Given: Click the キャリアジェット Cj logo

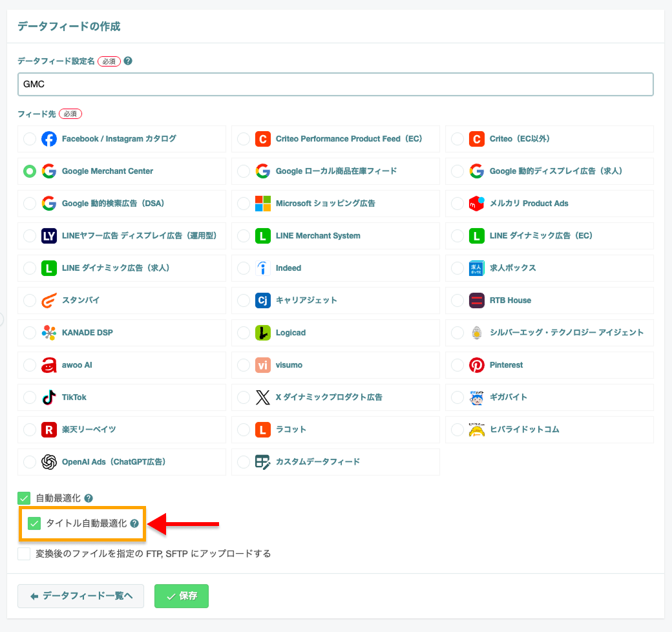Looking at the screenshot, I should coord(263,300).
